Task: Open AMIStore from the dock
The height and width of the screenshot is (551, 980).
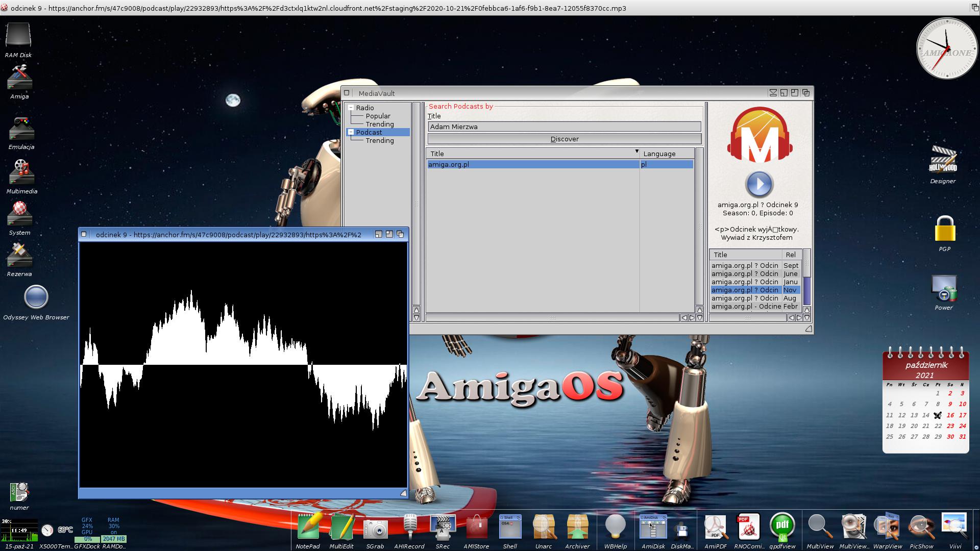Action: click(x=476, y=528)
